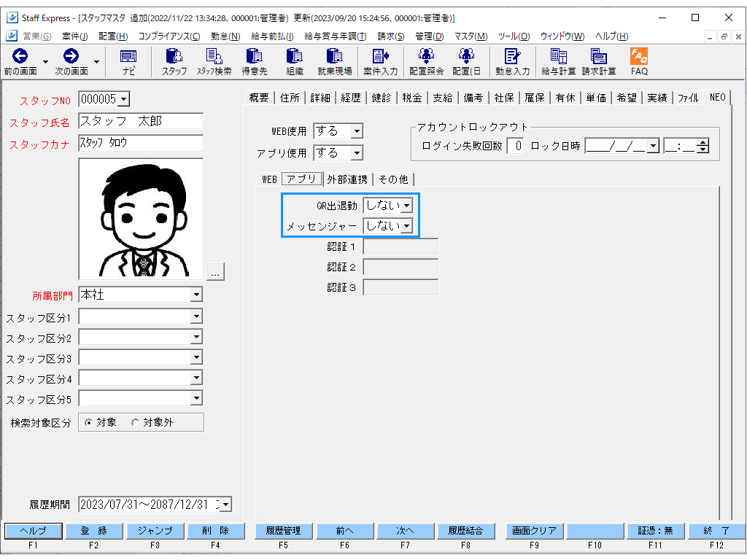The height and width of the screenshot is (560, 747).
Task: Open the 所属部門 dropdown
Action: click(x=196, y=295)
